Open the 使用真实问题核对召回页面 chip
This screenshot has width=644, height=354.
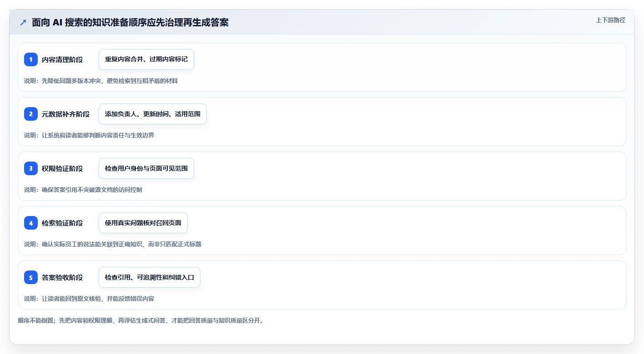tap(143, 223)
